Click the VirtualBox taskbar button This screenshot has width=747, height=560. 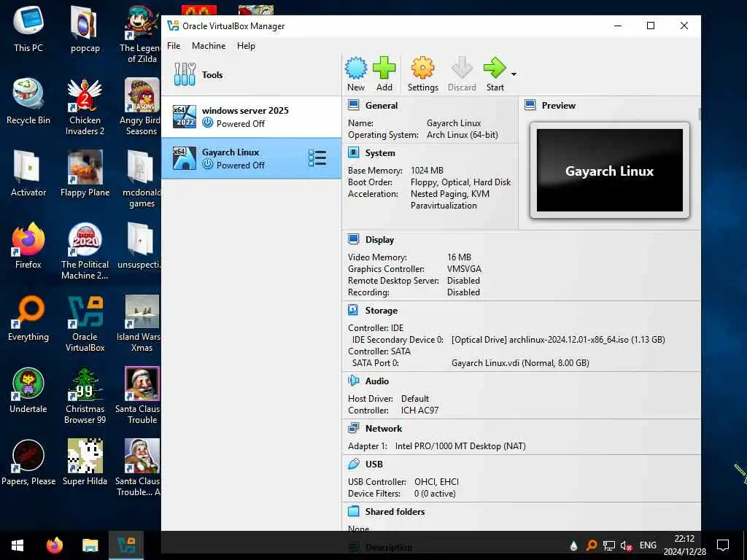click(x=126, y=545)
